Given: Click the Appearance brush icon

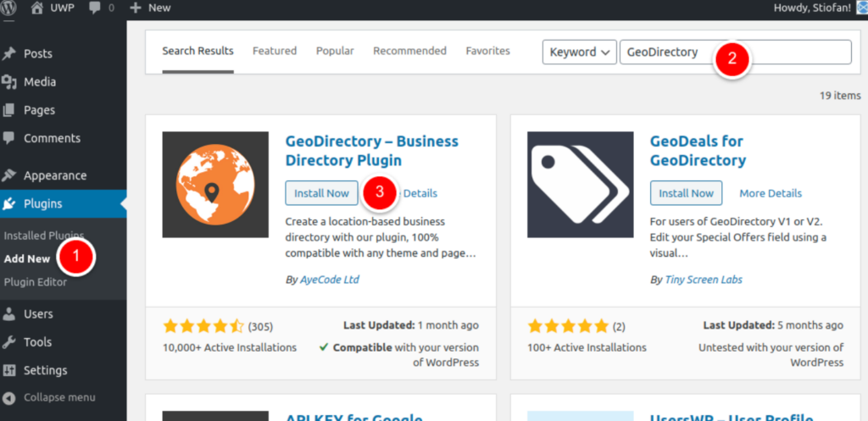Looking at the screenshot, I should [x=8, y=175].
